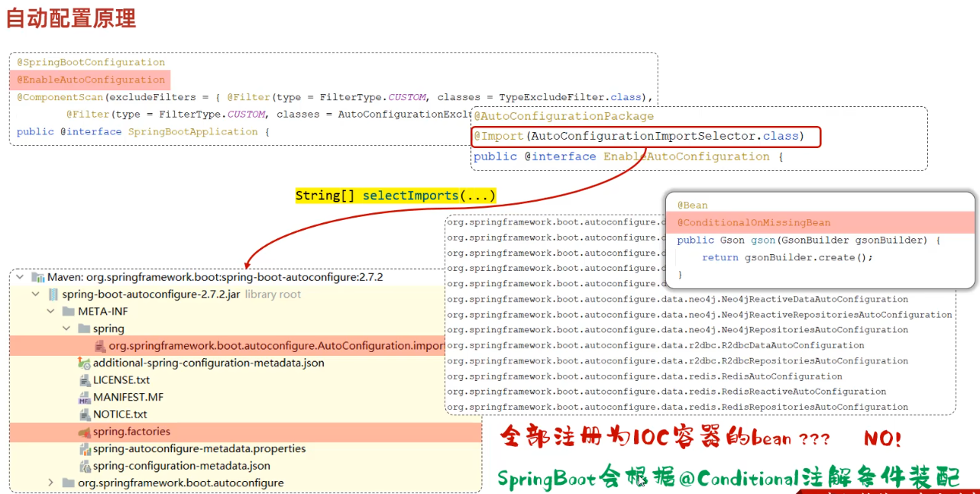Click the META-INF folder icon

tap(68, 312)
